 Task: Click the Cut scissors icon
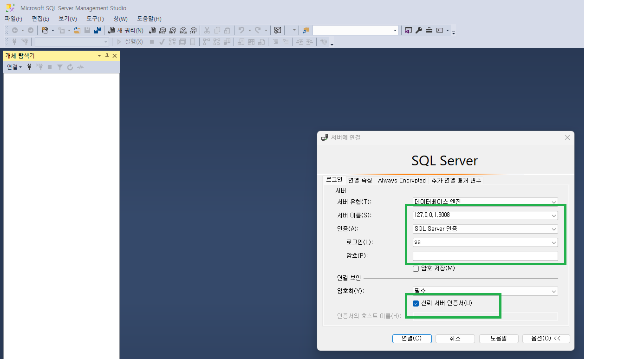click(207, 30)
